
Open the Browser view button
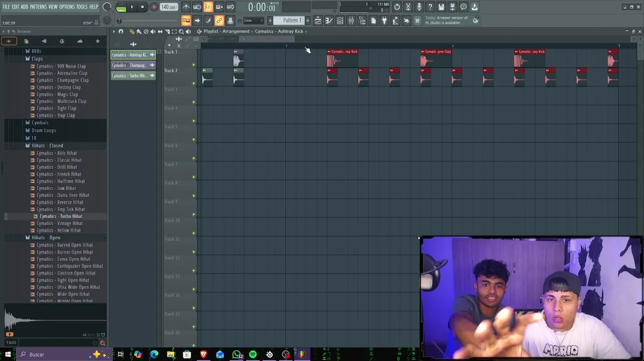coord(362,21)
